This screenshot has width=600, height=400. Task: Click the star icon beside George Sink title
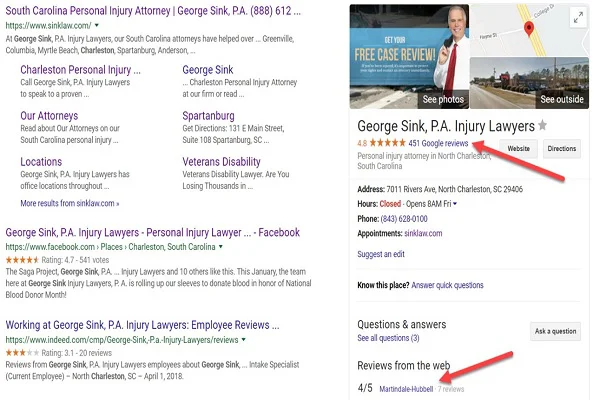[x=543, y=125]
